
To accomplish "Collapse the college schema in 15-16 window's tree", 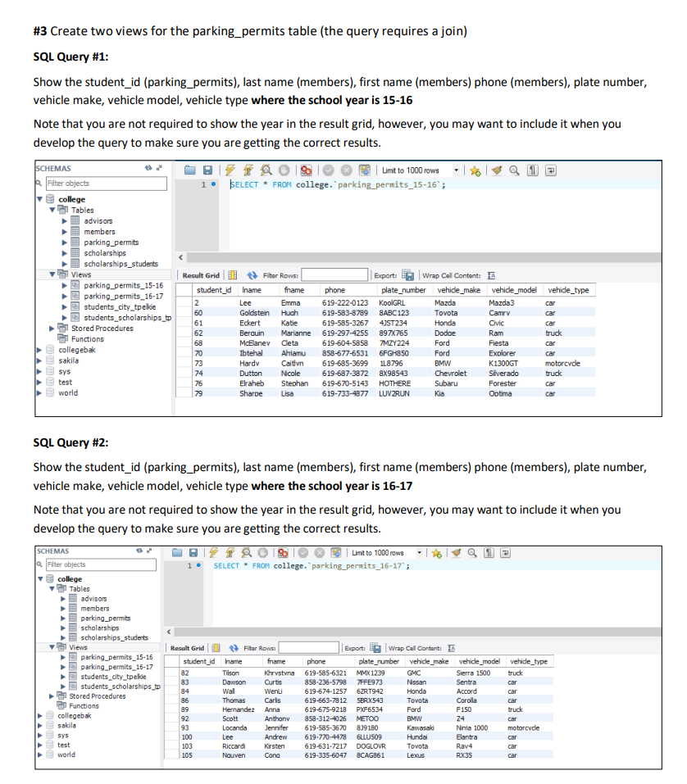I will [x=39, y=199].
